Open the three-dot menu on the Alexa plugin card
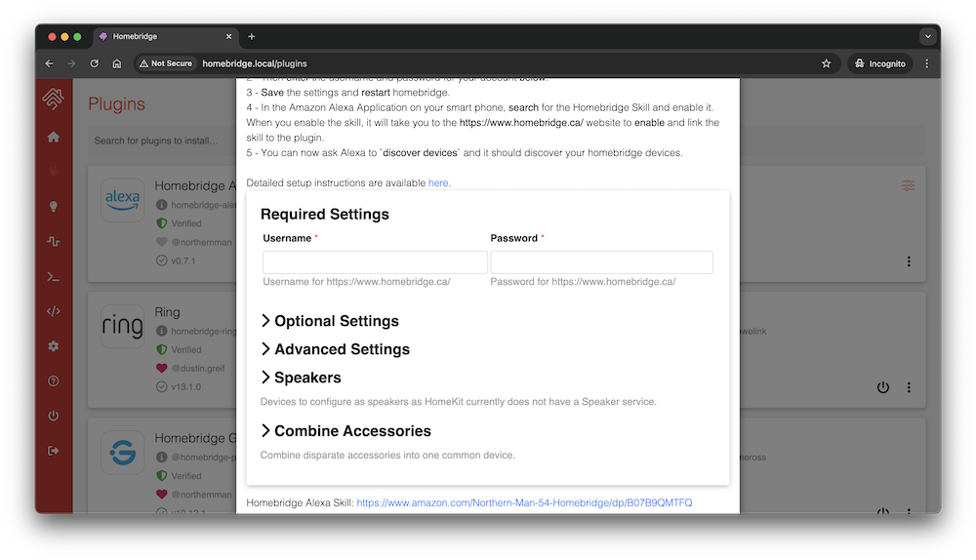Viewport: 976px width, 560px height. pyautogui.click(x=909, y=261)
